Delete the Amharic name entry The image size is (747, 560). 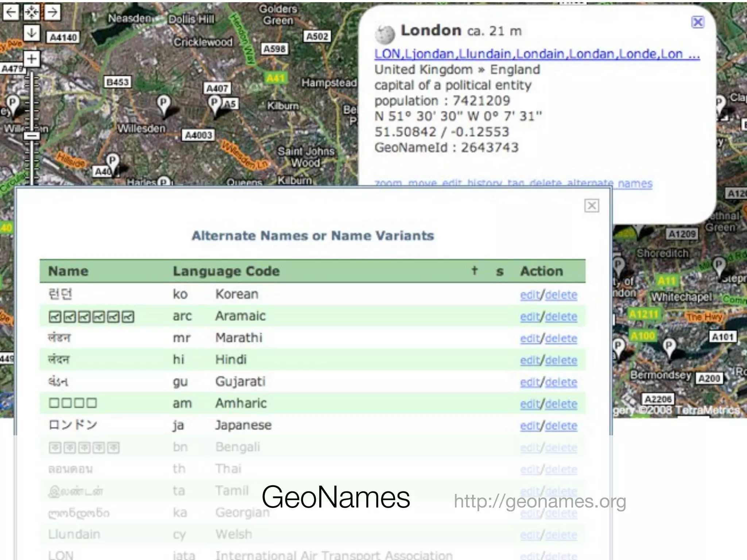tap(561, 404)
